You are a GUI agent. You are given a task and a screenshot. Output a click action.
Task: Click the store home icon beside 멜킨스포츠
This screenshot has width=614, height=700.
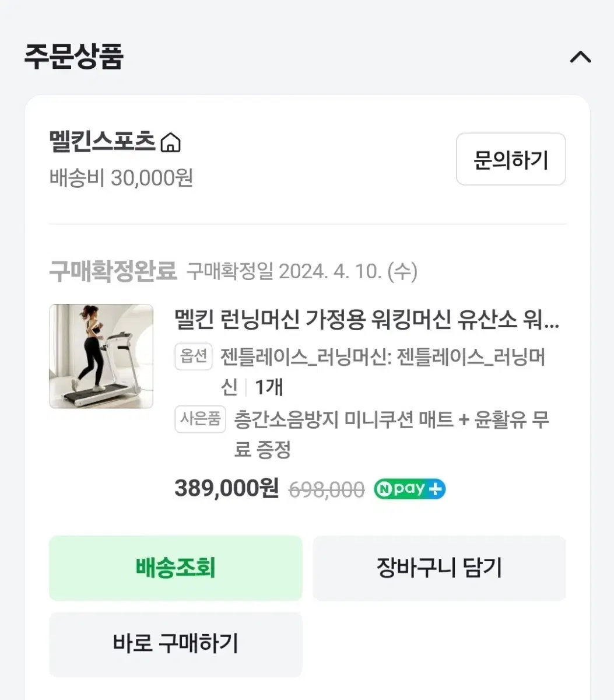171,142
